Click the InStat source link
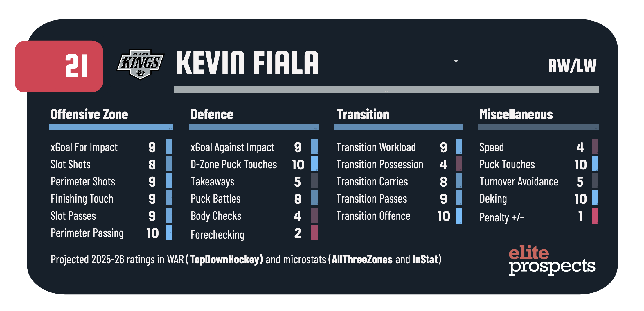644x311 pixels. [425, 259]
